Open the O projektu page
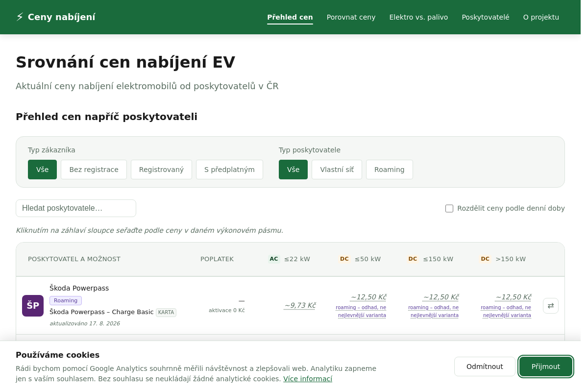588x392 pixels. (x=541, y=17)
